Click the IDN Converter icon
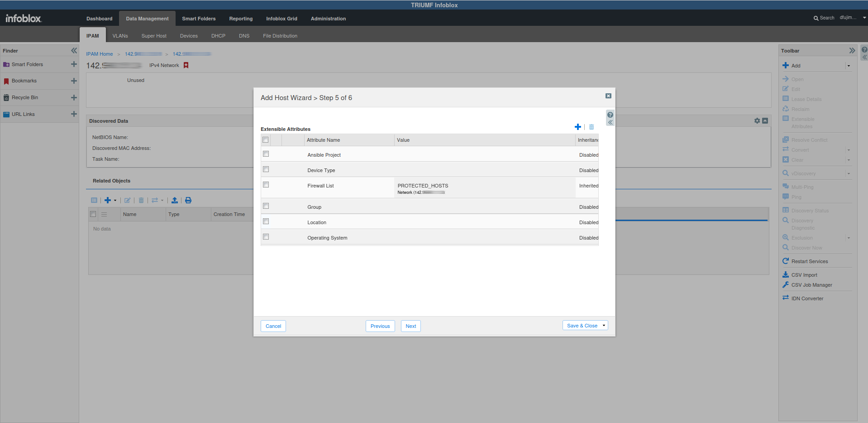 pyautogui.click(x=786, y=298)
